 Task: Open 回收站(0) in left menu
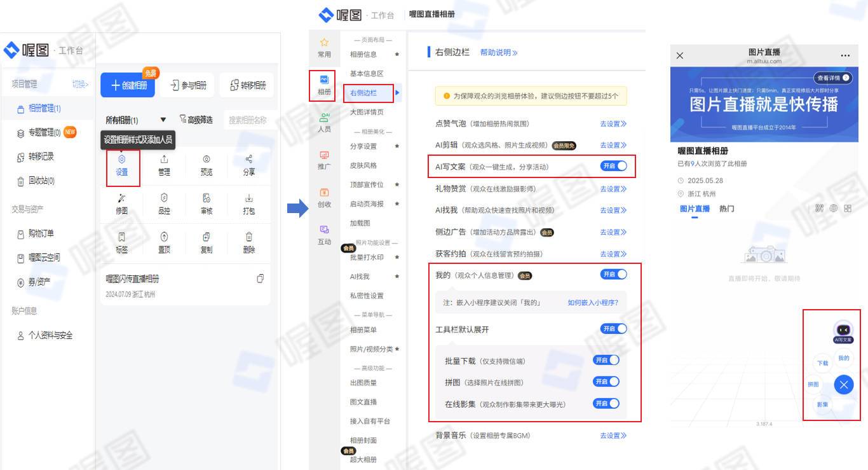pos(41,181)
